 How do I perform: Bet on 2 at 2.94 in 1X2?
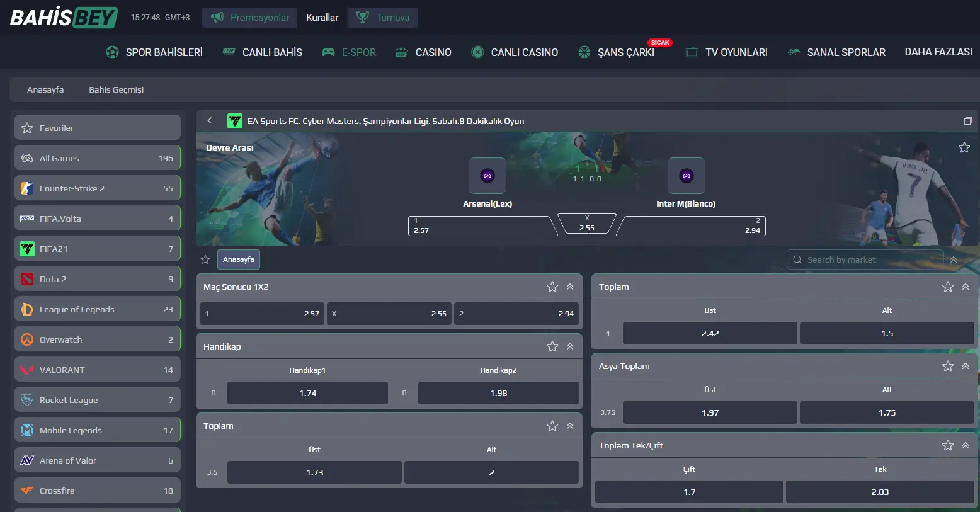516,313
